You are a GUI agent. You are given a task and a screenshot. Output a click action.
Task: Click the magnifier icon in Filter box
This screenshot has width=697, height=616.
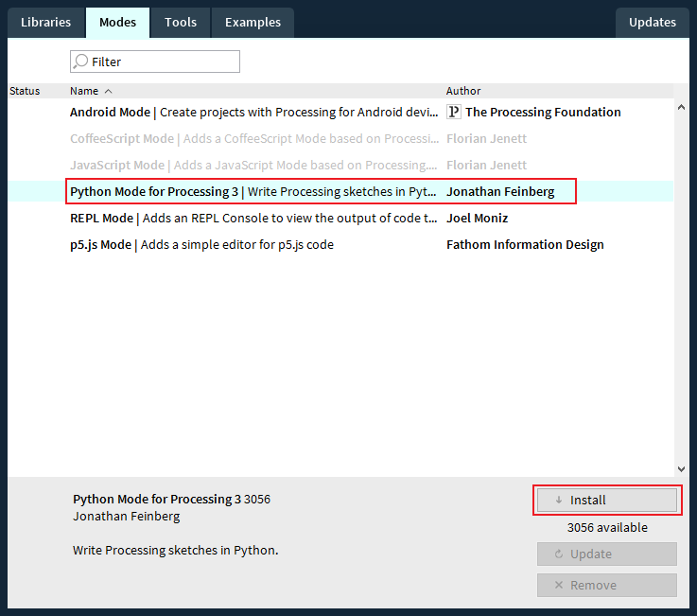pos(81,62)
